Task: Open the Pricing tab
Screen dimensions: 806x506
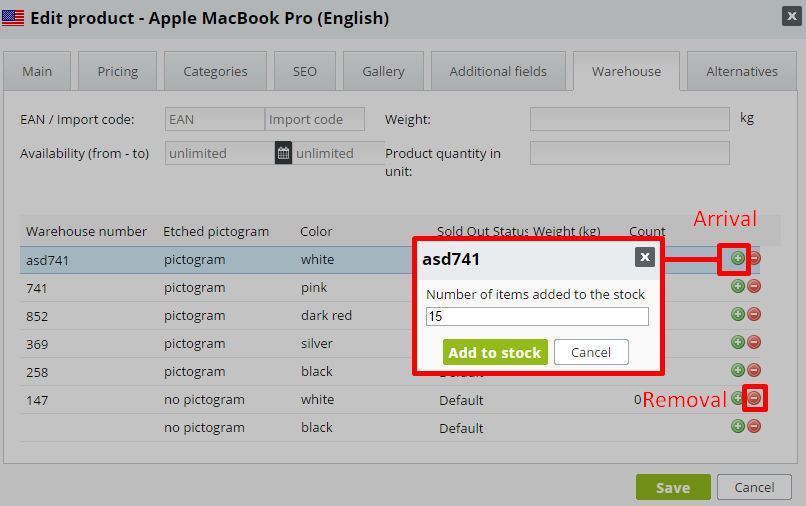Action: (118, 71)
